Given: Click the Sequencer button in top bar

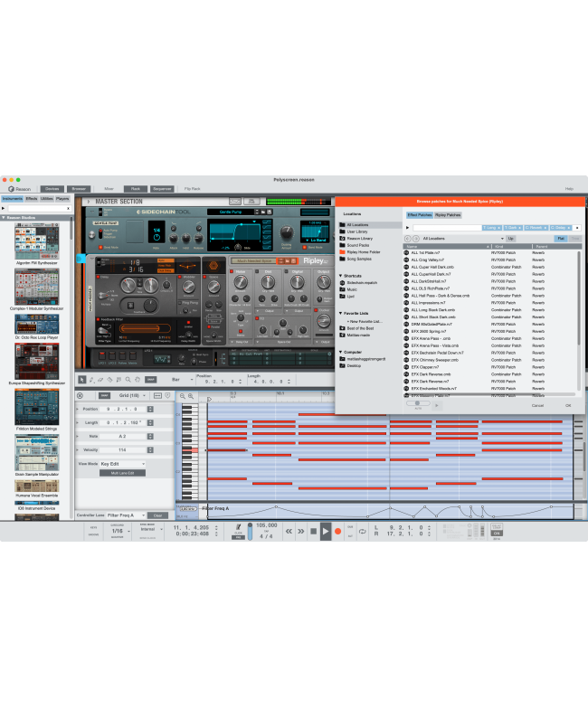Looking at the screenshot, I should pos(162,189).
